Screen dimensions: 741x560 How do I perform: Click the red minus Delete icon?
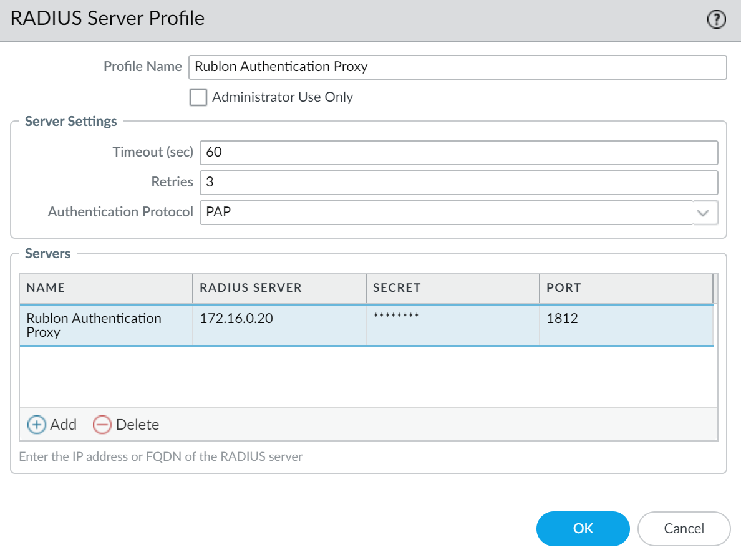tap(102, 425)
